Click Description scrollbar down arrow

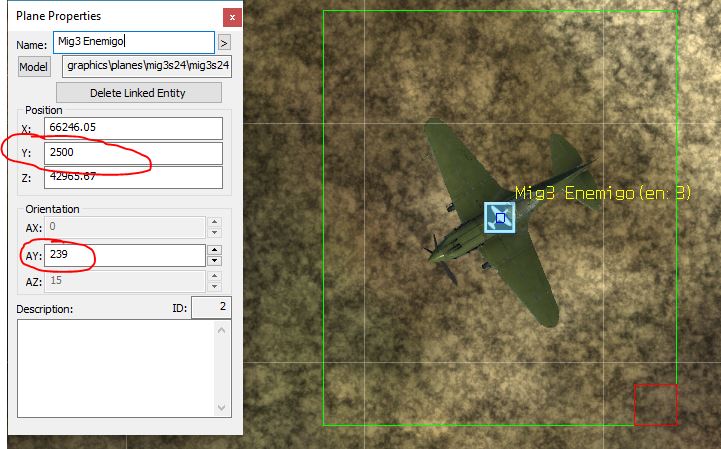click(222, 407)
